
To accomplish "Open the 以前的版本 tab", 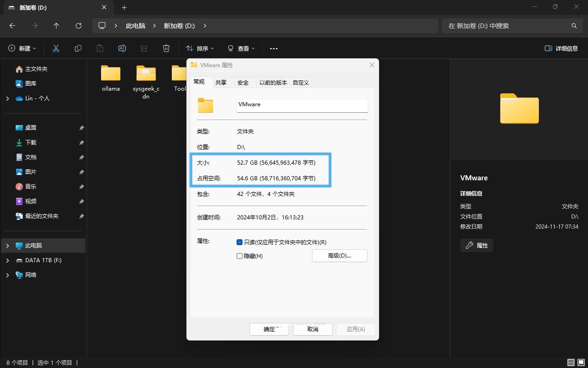I will [273, 82].
